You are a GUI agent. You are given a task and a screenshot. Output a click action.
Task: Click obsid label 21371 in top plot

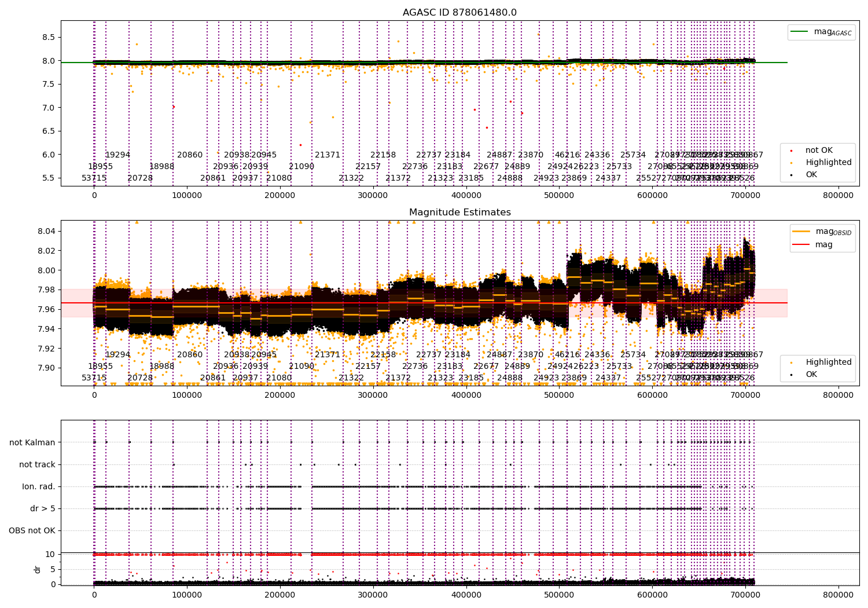coord(328,155)
